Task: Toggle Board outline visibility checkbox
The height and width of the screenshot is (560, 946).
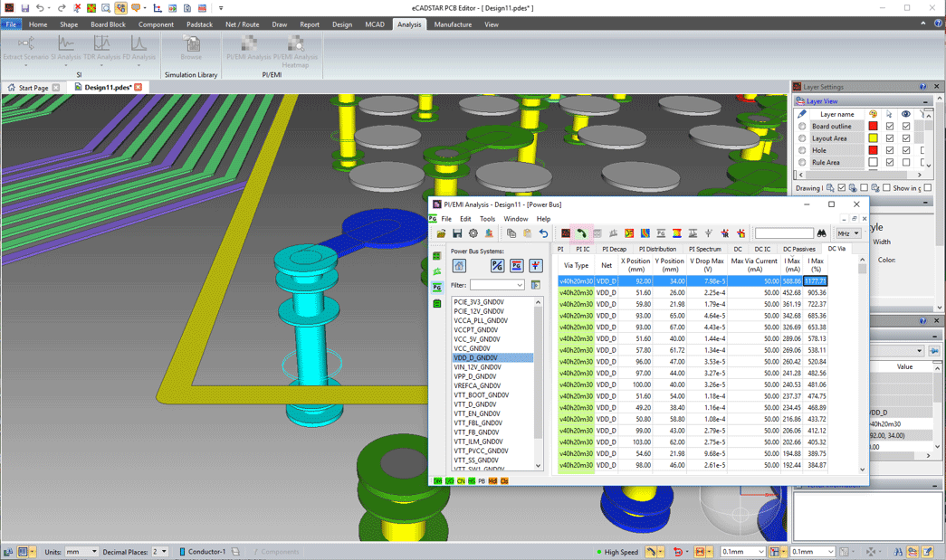Action: click(906, 126)
